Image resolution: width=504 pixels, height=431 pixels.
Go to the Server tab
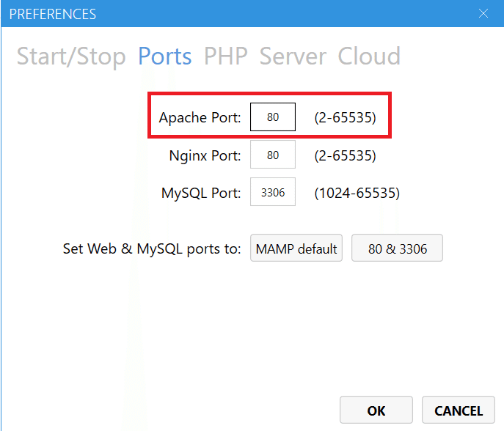click(x=293, y=56)
